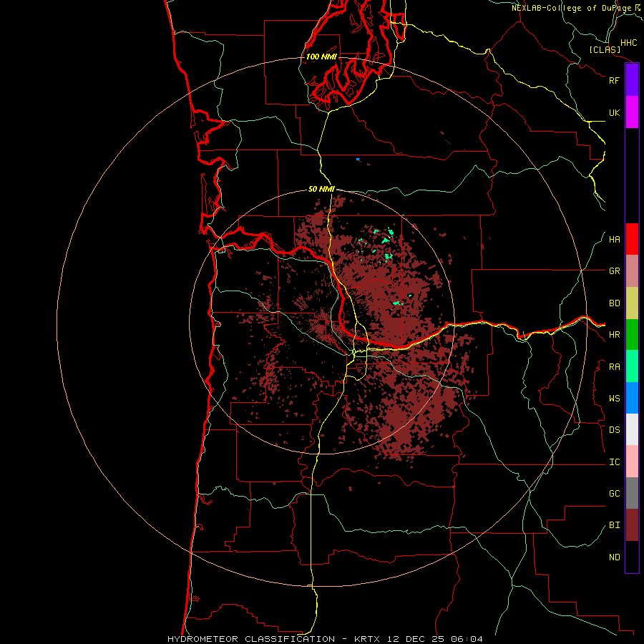Click the BD legend label
Image resolution: width=644 pixels, height=644 pixels.
click(615, 303)
